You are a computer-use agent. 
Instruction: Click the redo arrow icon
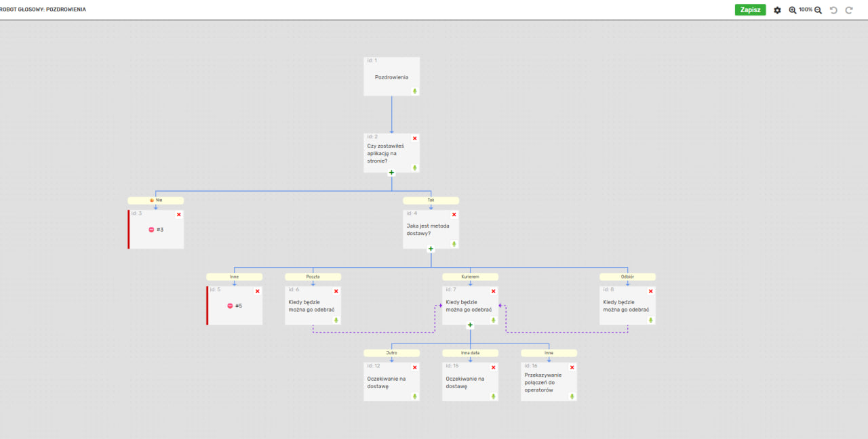click(848, 10)
